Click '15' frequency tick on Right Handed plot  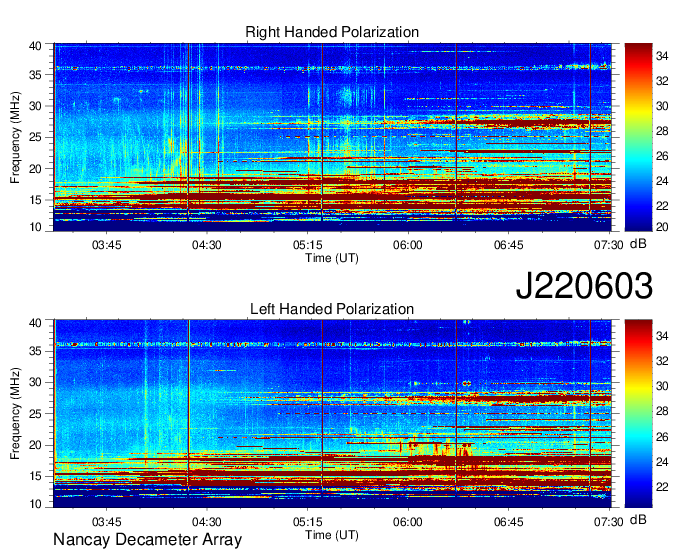click(x=35, y=200)
